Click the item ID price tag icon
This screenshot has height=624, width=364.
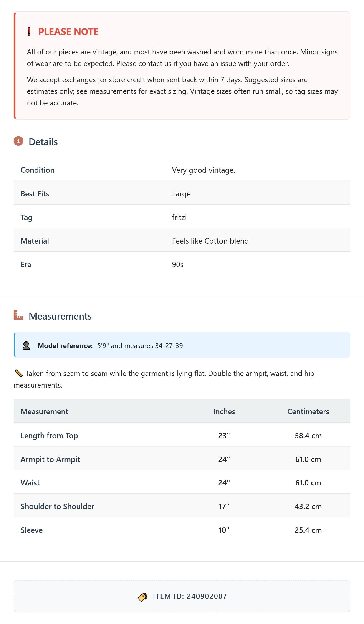[x=142, y=597]
